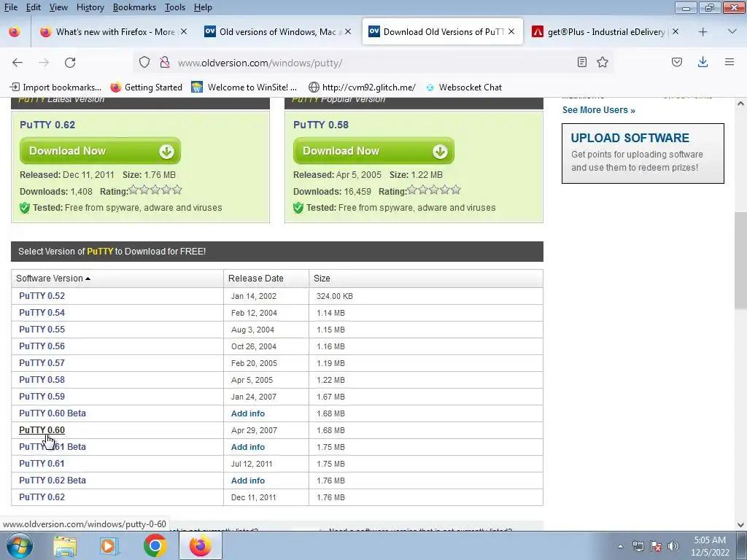Reload the current page

(x=70, y=63)
